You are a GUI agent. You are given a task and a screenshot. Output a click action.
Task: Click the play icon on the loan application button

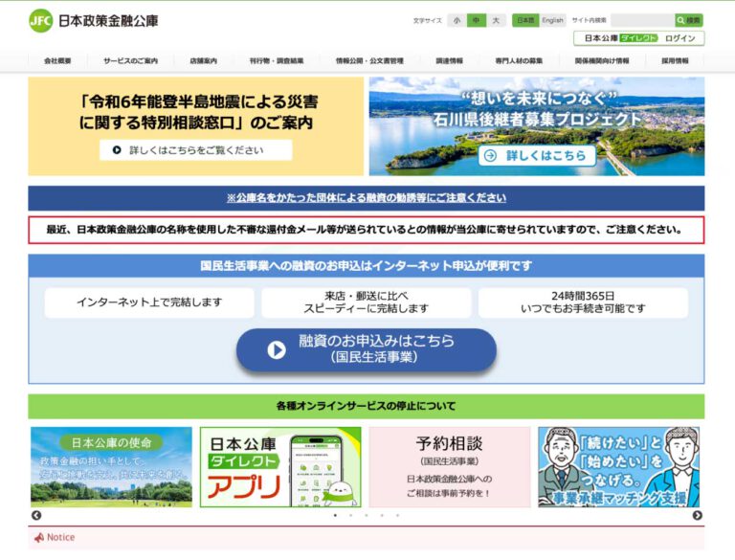277,350
